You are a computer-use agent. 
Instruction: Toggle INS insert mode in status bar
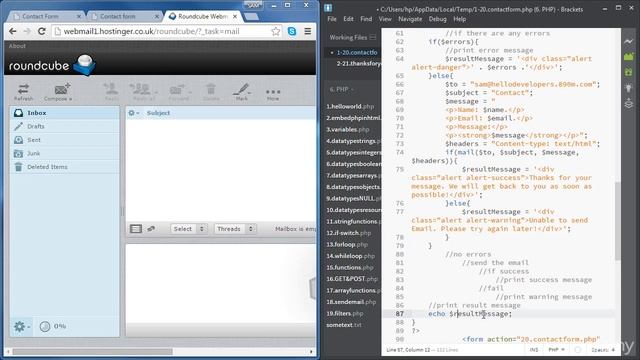click(x=534, y=350)
